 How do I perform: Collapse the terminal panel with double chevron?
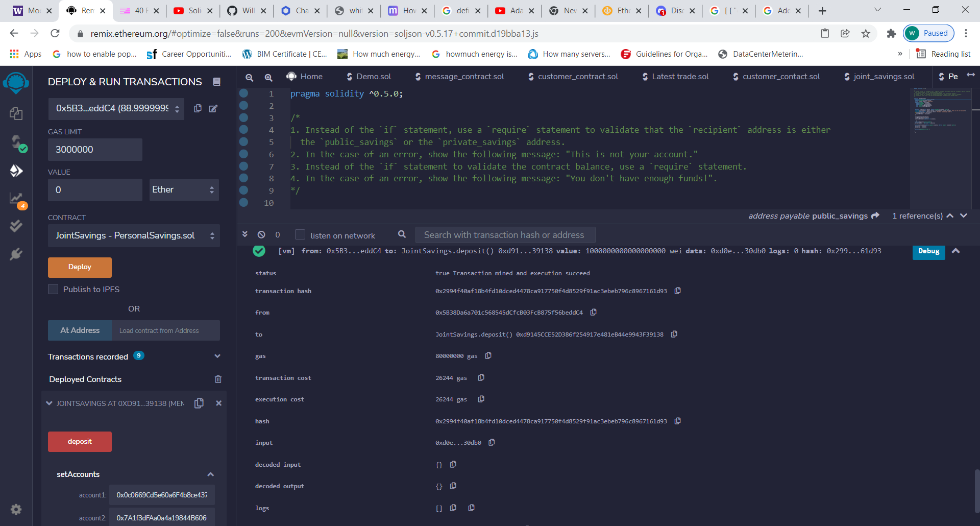pyautogui.click(x=245, y=234)
